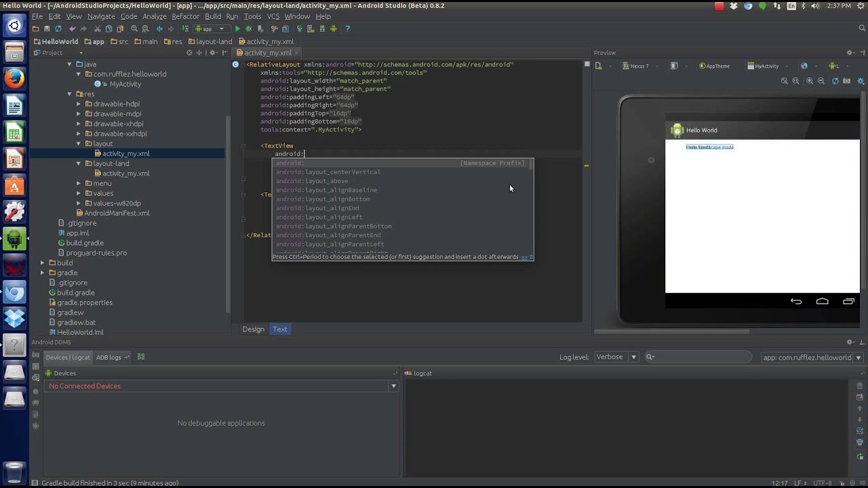
Task: Open the Refactor menu
Action: [x=185, y=16]
